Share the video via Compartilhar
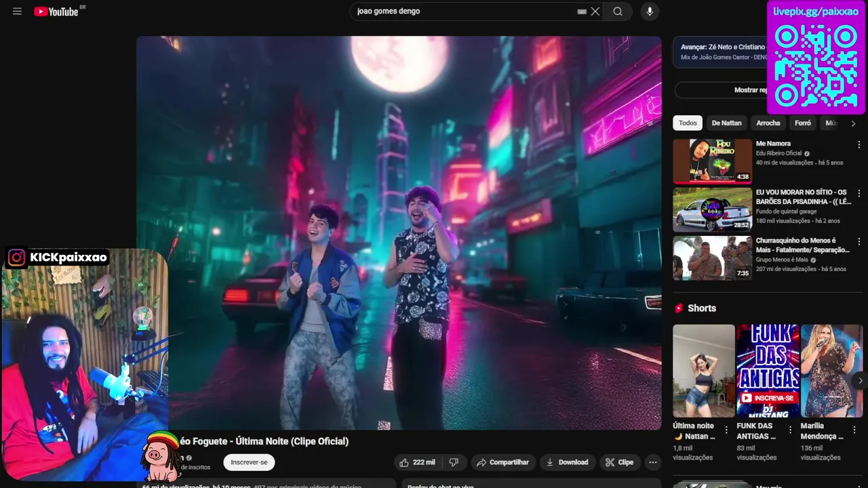 (x=502, y=462)
